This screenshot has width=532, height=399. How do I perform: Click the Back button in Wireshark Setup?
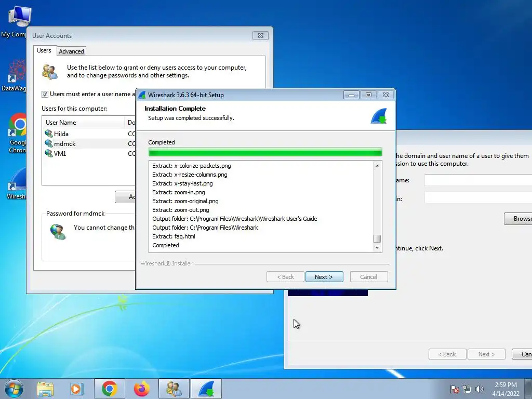click(x=285, y=277)
